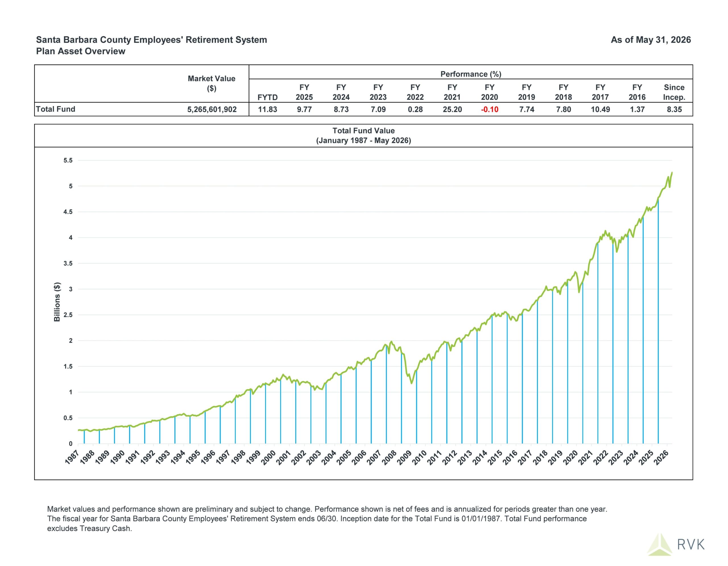Click the footnote line starting "Market values and performance"

327,509
